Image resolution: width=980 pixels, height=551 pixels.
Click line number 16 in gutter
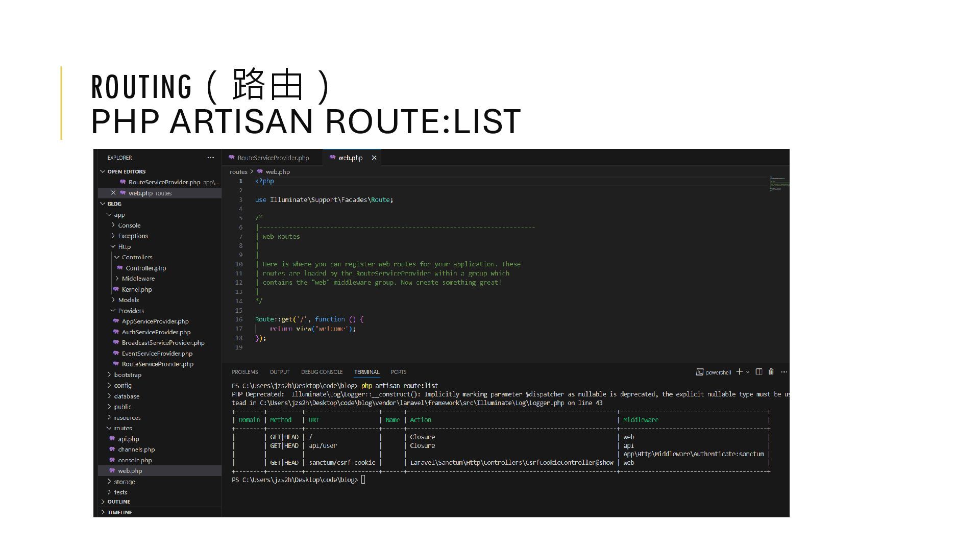239,319
